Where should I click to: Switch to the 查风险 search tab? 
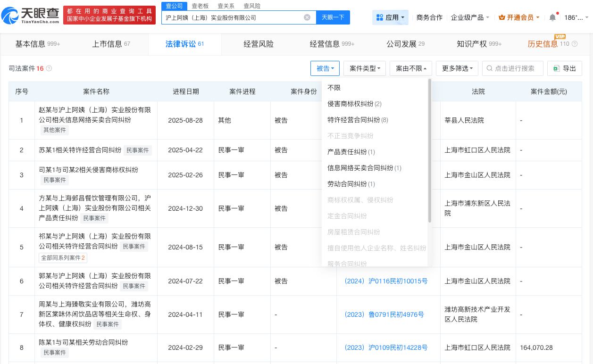pyautogui.click(x=252, y=6)
